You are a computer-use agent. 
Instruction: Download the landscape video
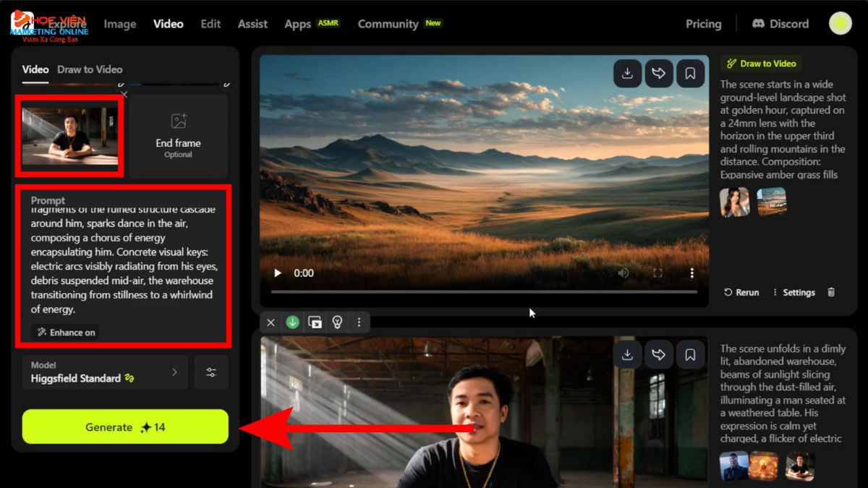tap(628, 73)
